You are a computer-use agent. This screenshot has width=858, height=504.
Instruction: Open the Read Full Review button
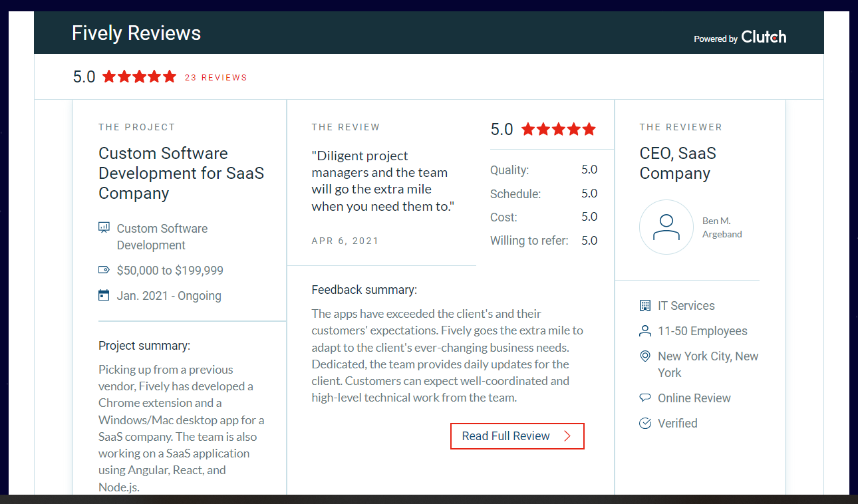[517, 436]
